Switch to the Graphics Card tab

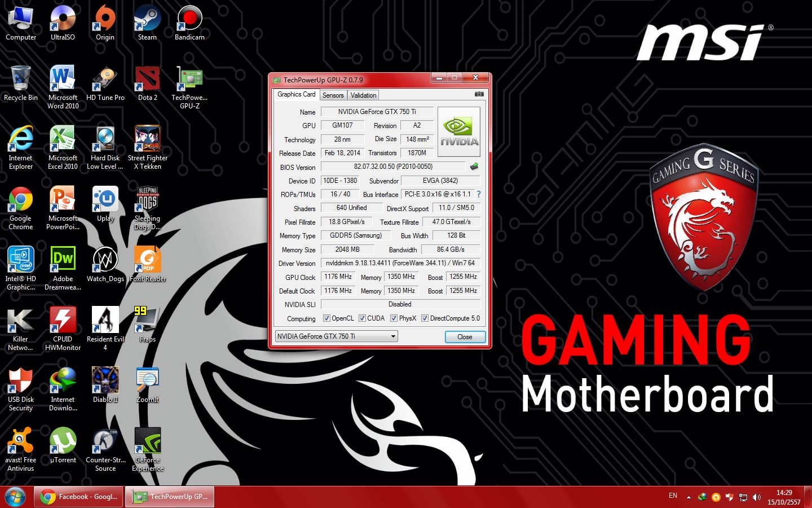tap(297, 94)
